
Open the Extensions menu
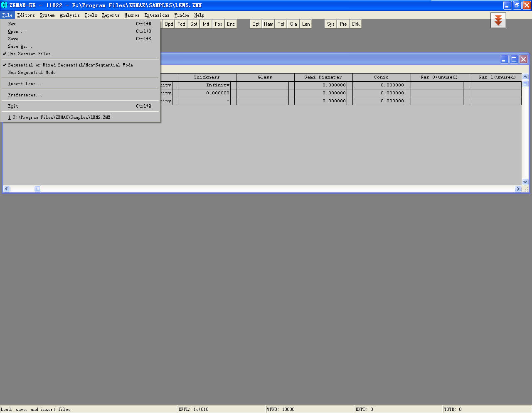[157, 15]
